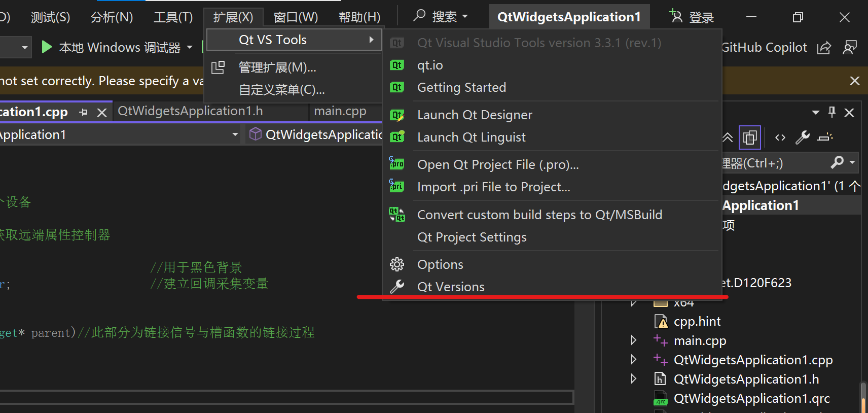The image size is (868, 413).
Task: Select the QtWidgetsApplication1 title bar solution name
Action: pos(569,17)
